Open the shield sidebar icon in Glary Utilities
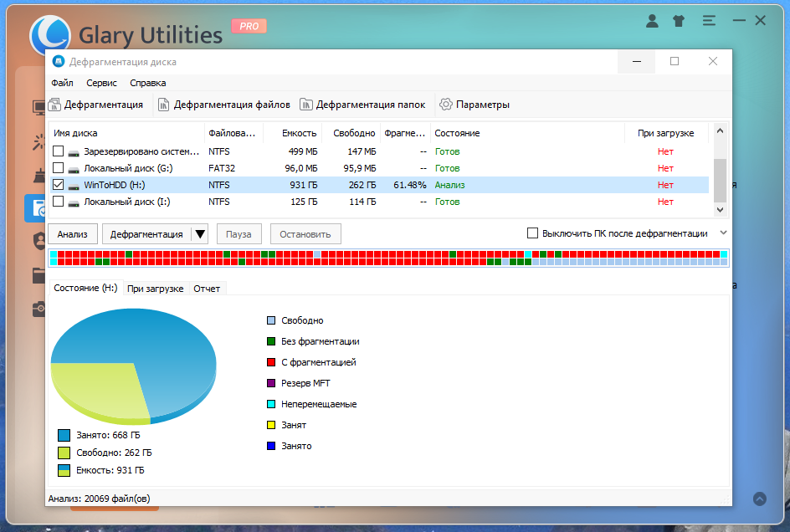Viewport: 790px width, 532px height. pos(39,241)
